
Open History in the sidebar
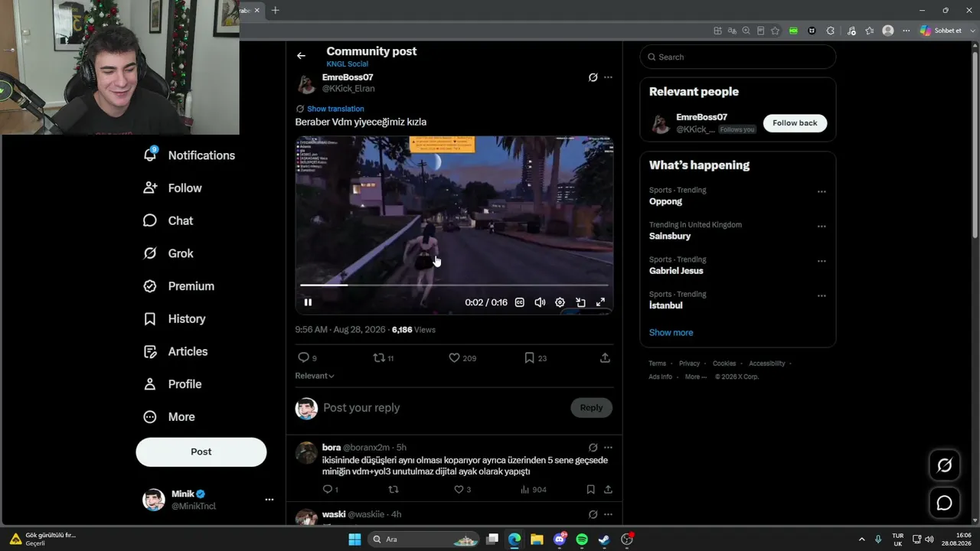tap(174, 319)
